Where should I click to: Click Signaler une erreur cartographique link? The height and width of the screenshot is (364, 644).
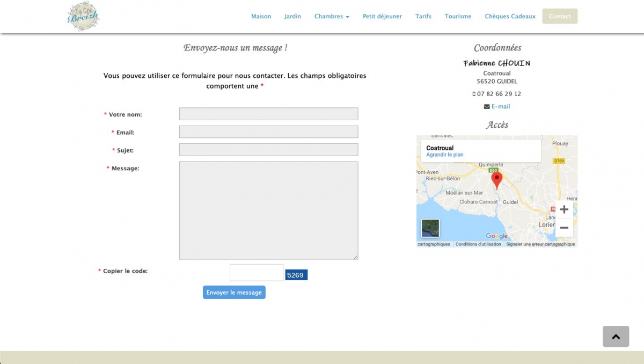pos(540,244)
